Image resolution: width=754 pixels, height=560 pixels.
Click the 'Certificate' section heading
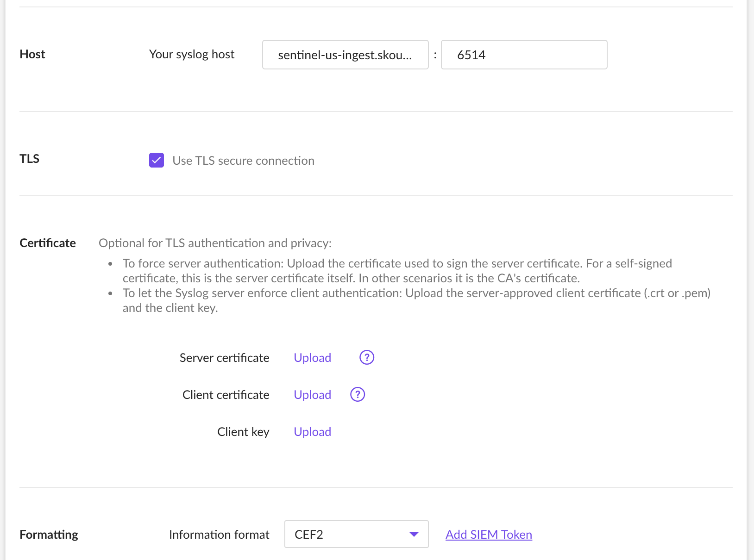tap(48, 243)
